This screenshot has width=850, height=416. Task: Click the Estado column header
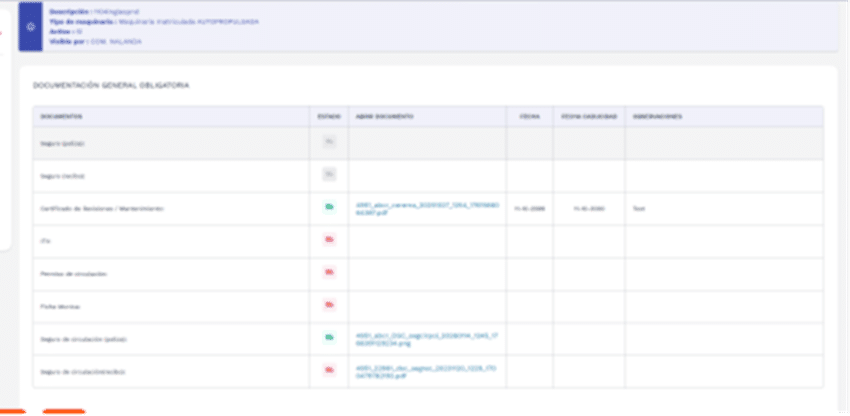(327, 116)
